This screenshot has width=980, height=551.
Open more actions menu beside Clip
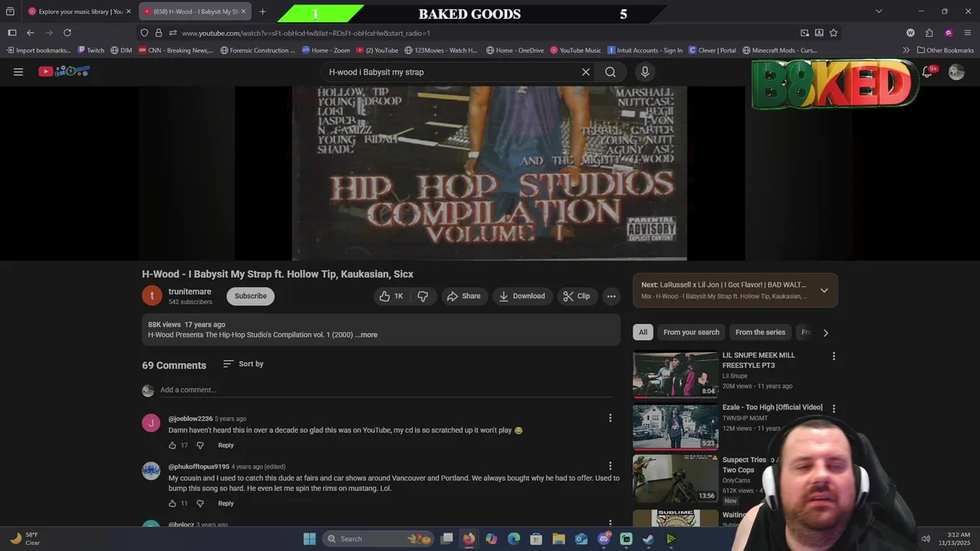tap(611, 296)
